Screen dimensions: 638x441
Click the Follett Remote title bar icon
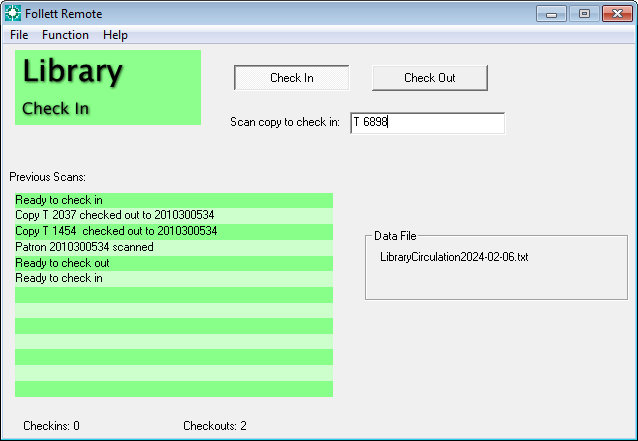click(13, 14)
